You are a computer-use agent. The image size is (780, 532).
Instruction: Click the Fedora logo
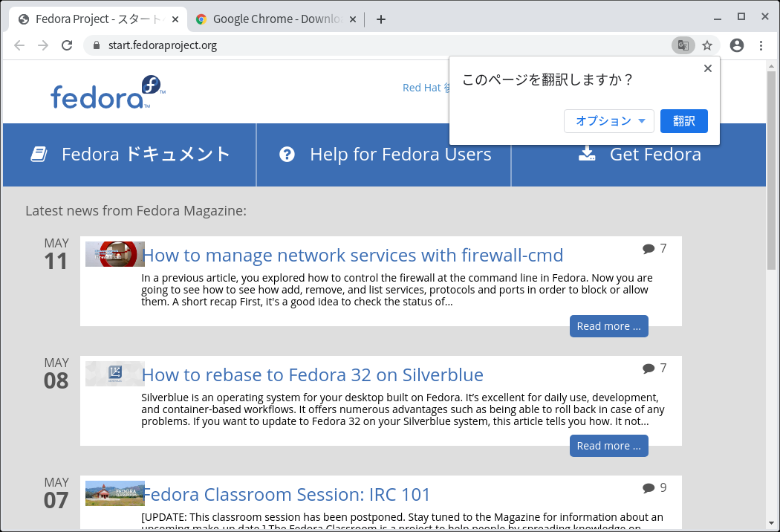108,92
